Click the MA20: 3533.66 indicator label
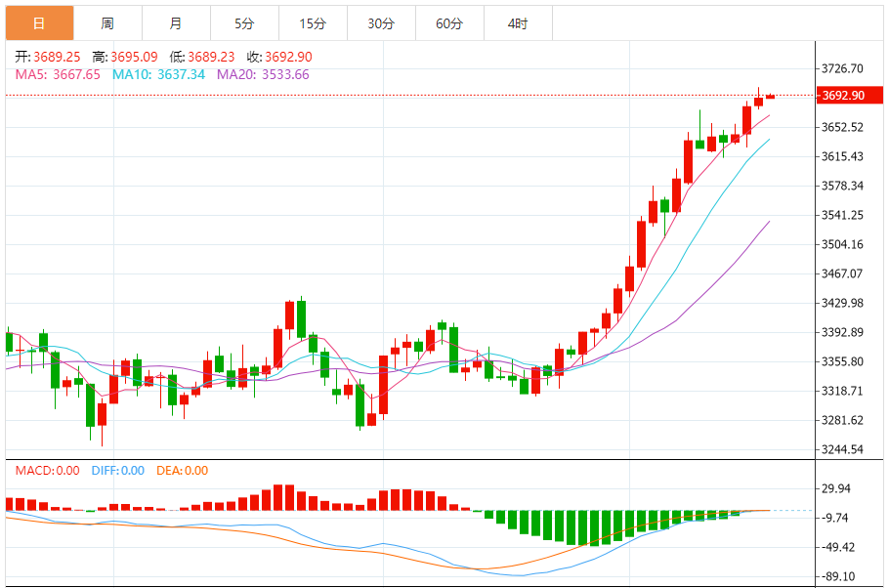 point(263,74)
